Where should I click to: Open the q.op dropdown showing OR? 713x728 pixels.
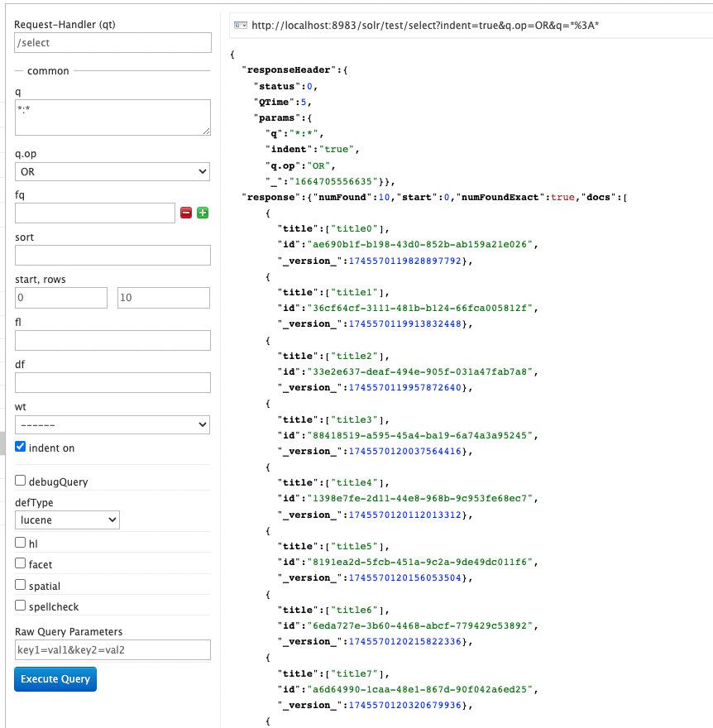112,171
